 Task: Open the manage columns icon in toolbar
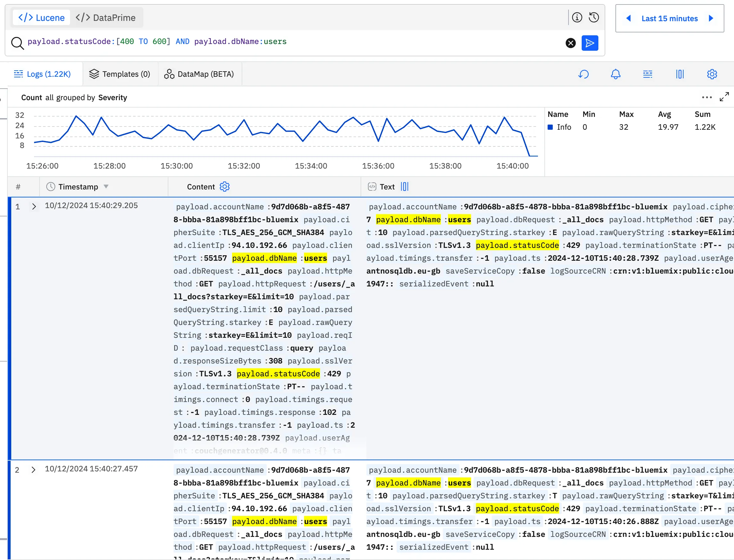click(x=680, y=74)
